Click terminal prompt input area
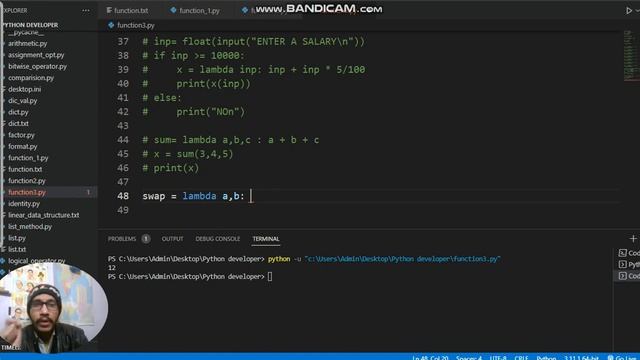The width and height of the screenshot is (640, 360). coord(270,277)
